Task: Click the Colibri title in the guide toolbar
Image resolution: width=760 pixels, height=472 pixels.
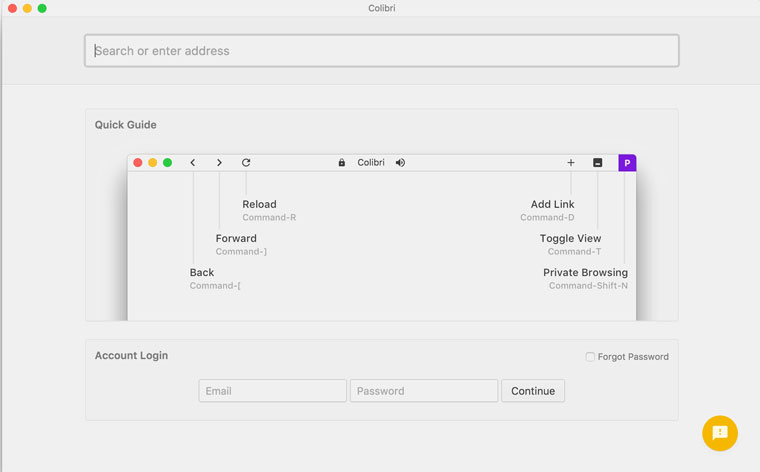Action: [371, 162]
